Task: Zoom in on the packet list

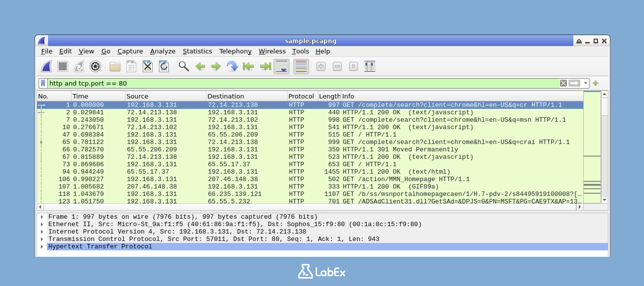Action: click(321, 66)
